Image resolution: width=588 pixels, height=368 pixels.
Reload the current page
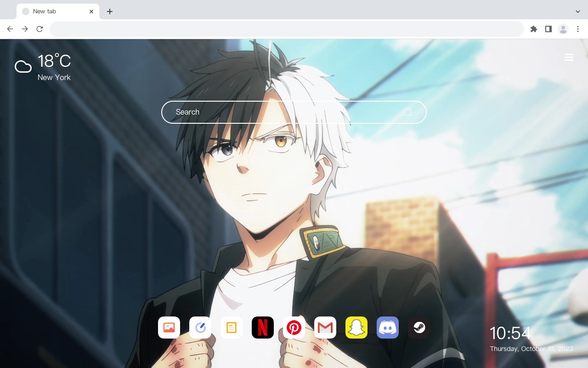tap(40, 29)
